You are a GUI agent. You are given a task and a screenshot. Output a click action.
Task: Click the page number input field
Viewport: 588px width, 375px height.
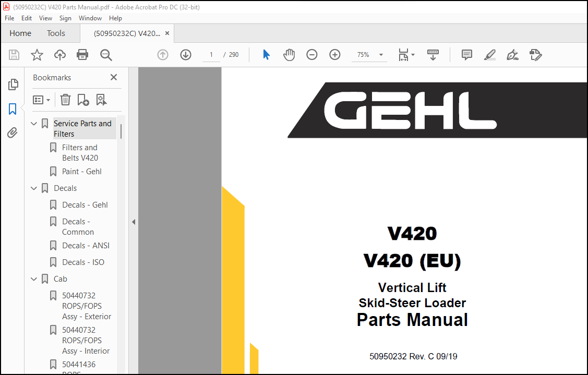(x=211, y=55)
